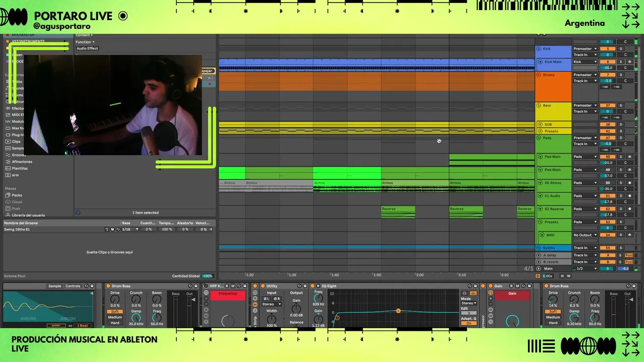644x362 pixels.
Task: Click the Frequency macro in HPF rack
Action: coord(227,296)
